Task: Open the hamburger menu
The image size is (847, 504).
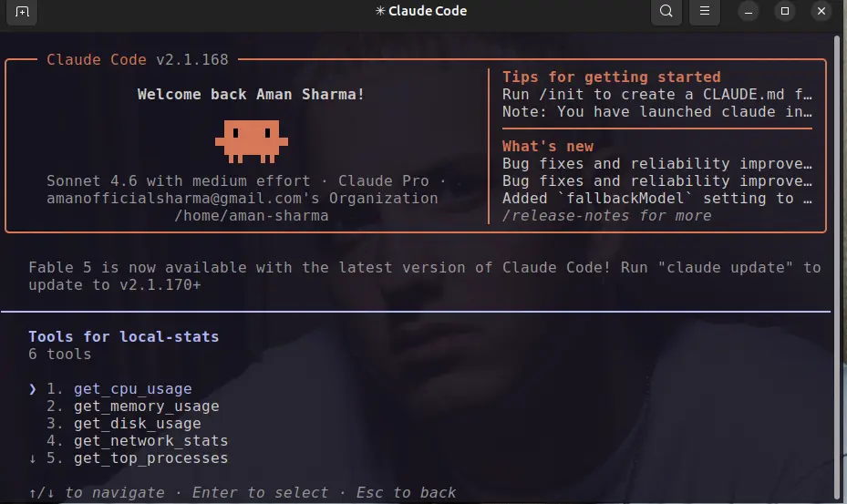Action: 705,11
